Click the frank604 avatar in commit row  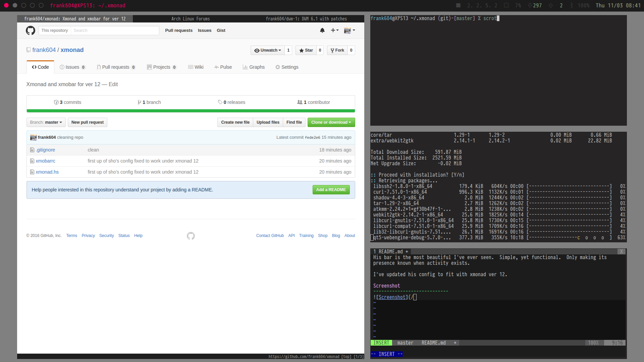pos(33,137)
